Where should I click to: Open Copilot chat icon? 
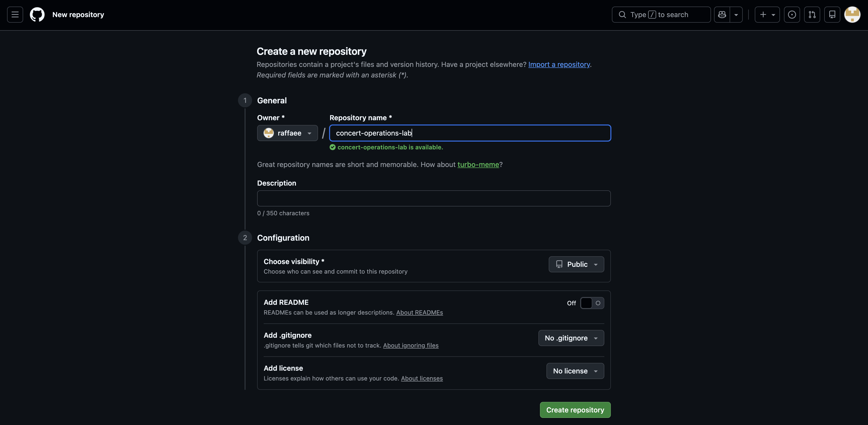722,15
